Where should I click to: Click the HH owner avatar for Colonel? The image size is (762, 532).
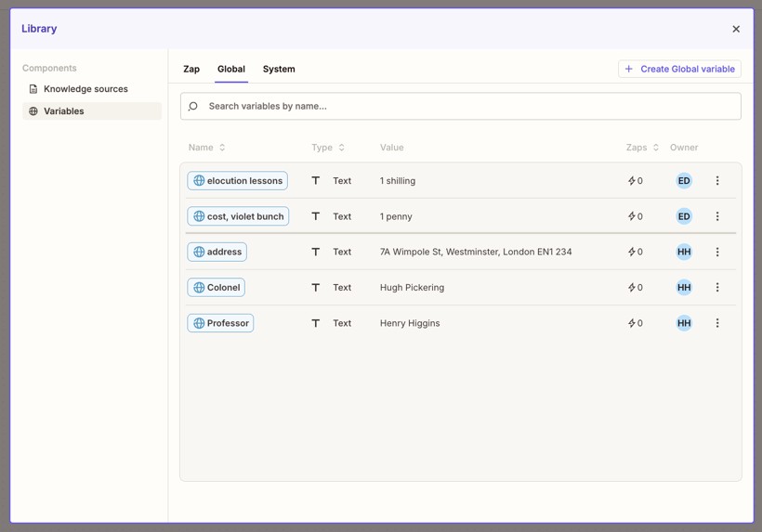pyautogui.click(x=684, y=288)
